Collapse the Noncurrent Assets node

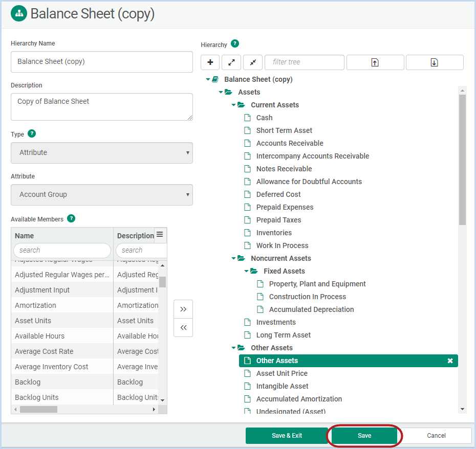(233, 258)
